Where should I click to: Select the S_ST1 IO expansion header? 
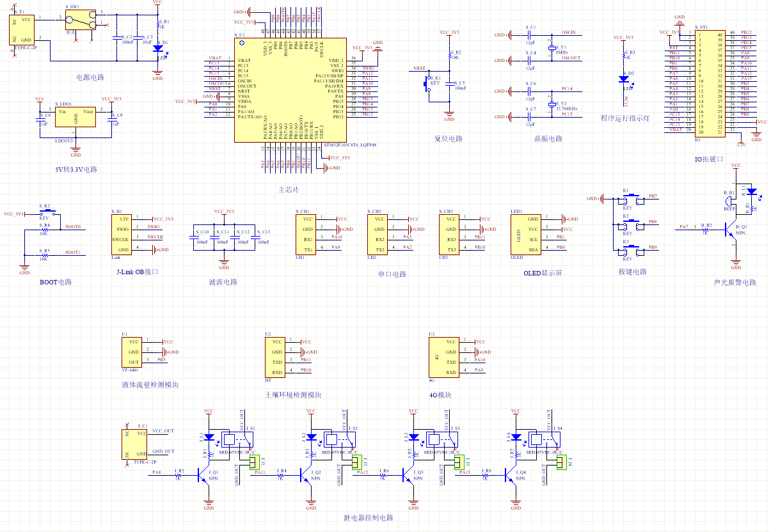pyautogui.click(x=711, y=82)
